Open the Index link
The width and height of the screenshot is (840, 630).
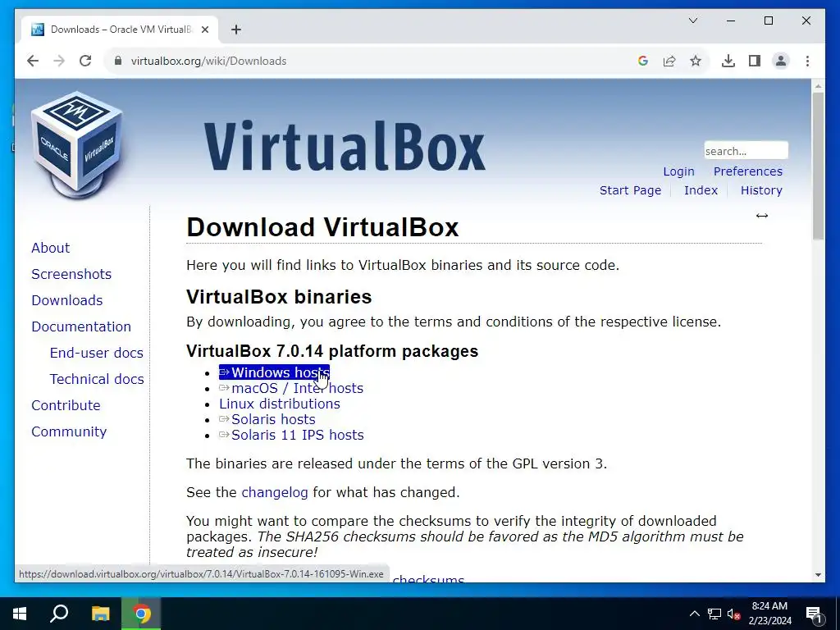[701, 190]
